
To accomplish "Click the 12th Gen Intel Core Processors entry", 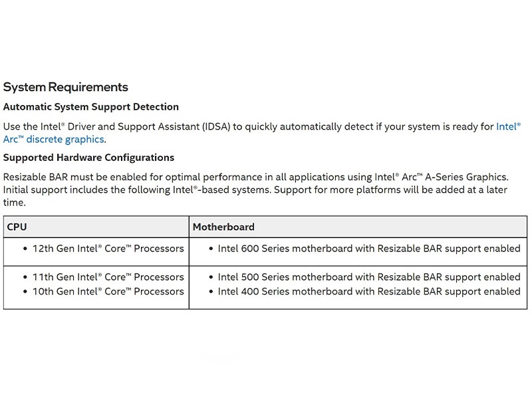I will coord(108,249).
